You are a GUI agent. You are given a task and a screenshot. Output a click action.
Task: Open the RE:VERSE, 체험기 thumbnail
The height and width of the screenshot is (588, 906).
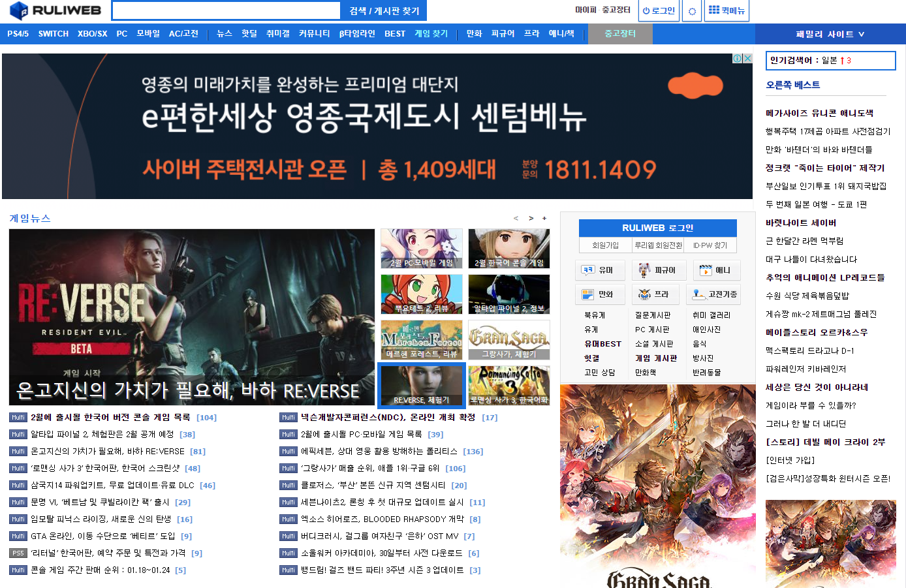422,386
